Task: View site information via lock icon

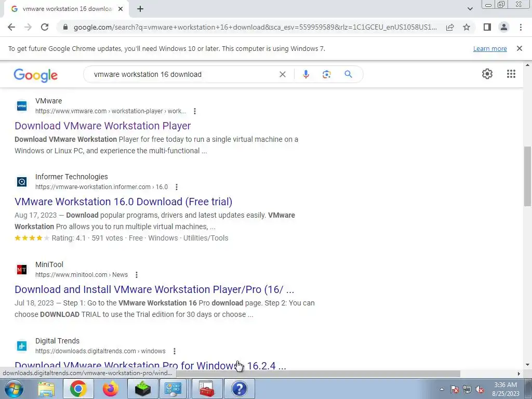Action: pos(65,27)
